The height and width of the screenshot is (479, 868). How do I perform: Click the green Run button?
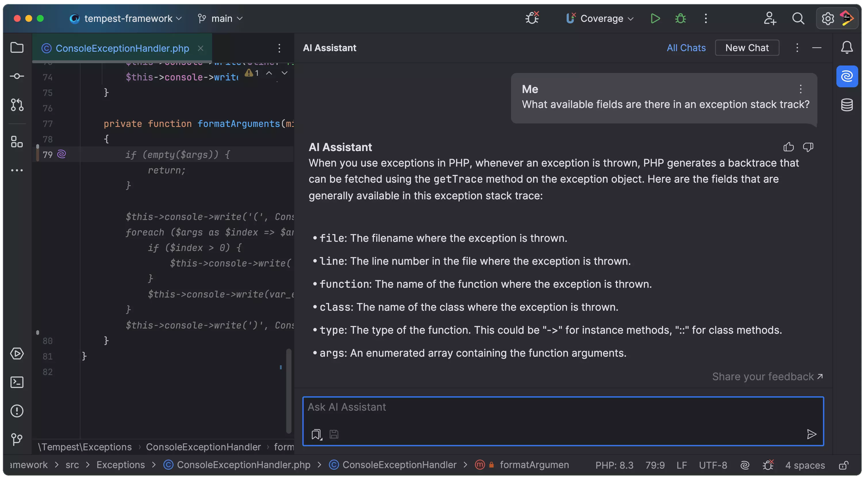655,18
